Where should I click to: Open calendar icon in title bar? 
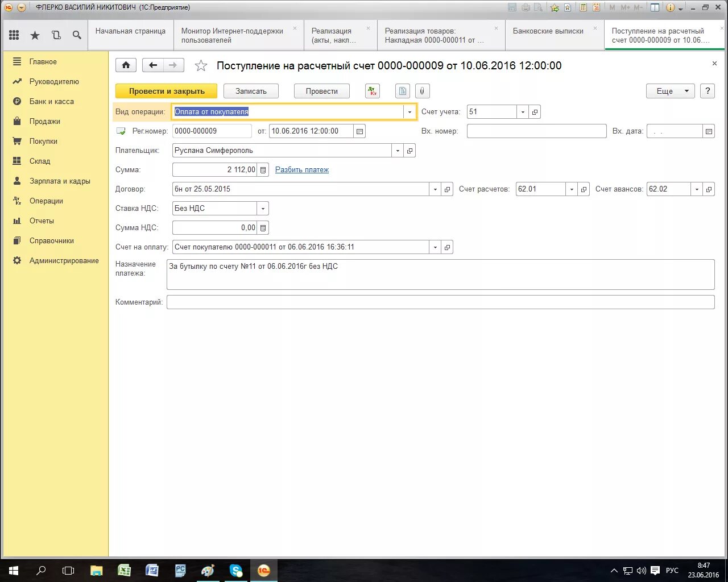(596, 7)
